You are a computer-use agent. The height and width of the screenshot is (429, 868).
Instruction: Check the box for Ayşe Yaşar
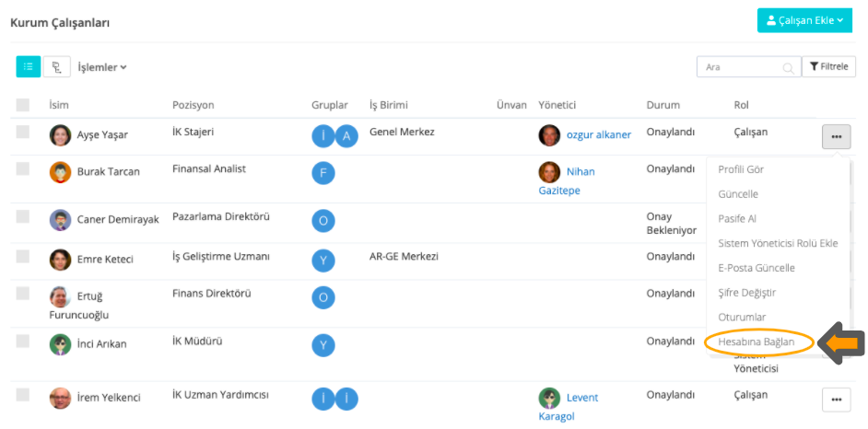[x=23, y=133]
